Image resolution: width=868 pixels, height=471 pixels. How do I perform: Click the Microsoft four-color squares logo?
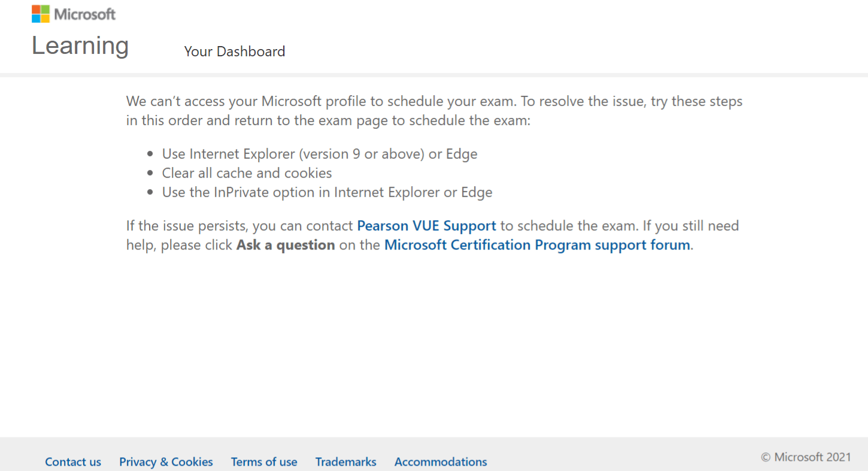coord(41,14)
